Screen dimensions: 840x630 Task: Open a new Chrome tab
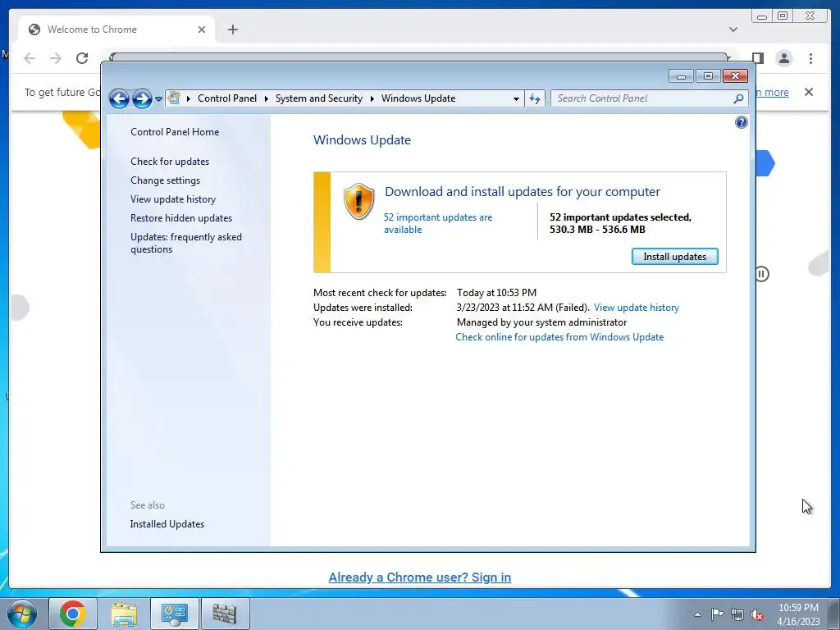click(232, 30)
